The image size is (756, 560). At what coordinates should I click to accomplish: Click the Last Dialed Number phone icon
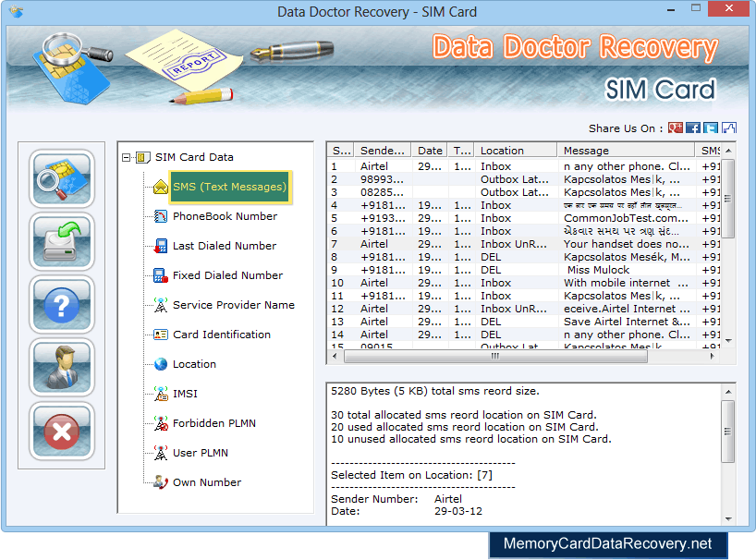[x=161, y=246]
